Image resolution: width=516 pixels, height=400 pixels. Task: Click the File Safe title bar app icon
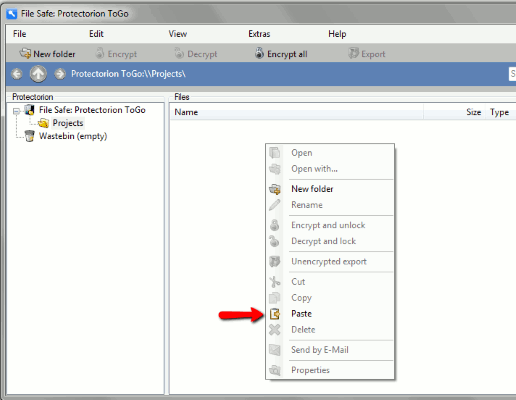click(x=12, y=14)
